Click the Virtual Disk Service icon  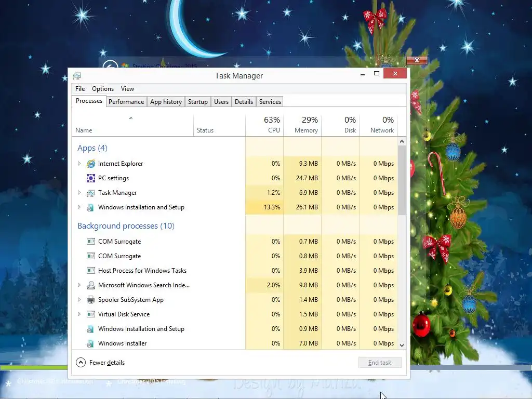click(x=90, y=314)
